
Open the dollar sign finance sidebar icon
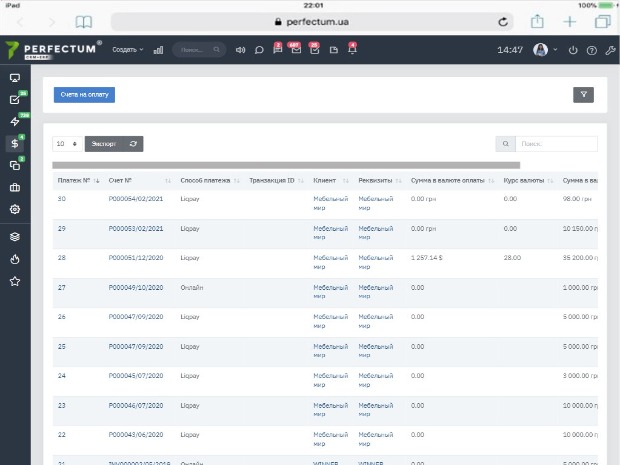pos(15,144)
